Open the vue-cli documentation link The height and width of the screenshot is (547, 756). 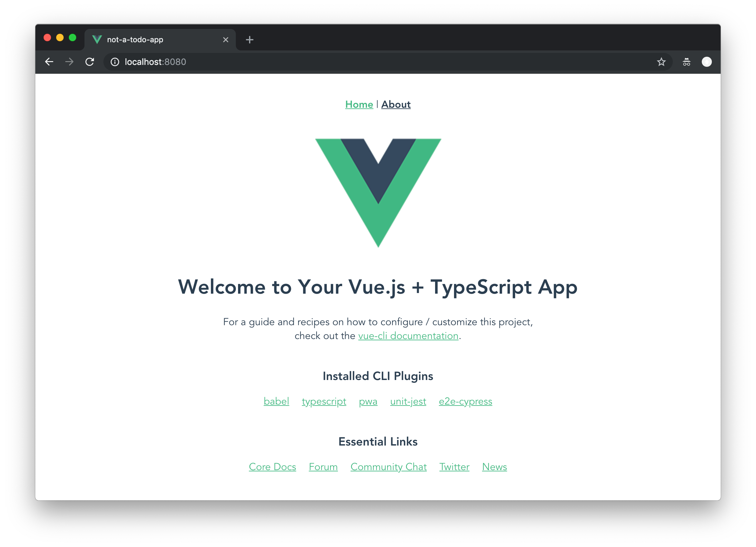pos(408,336)
